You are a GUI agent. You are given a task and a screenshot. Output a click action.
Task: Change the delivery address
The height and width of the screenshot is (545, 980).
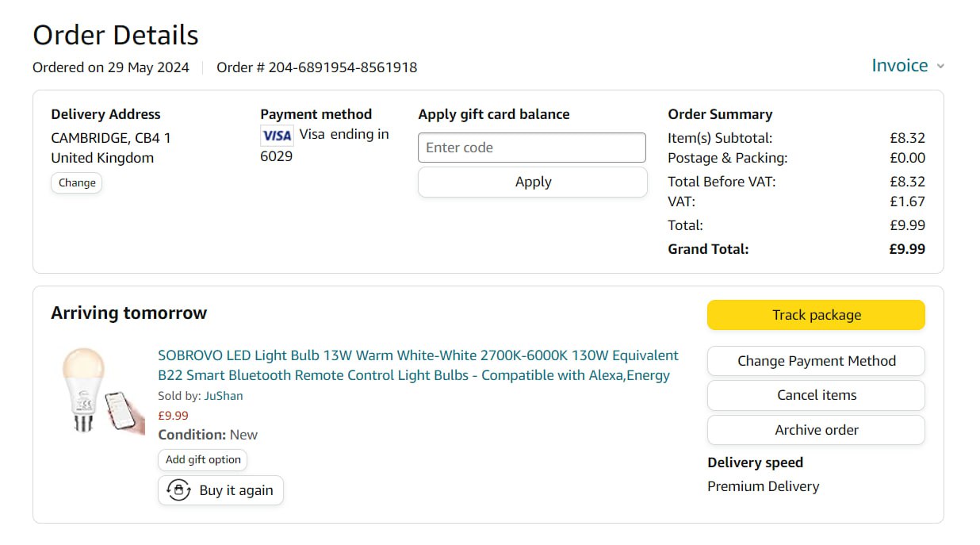pos(77,182)
